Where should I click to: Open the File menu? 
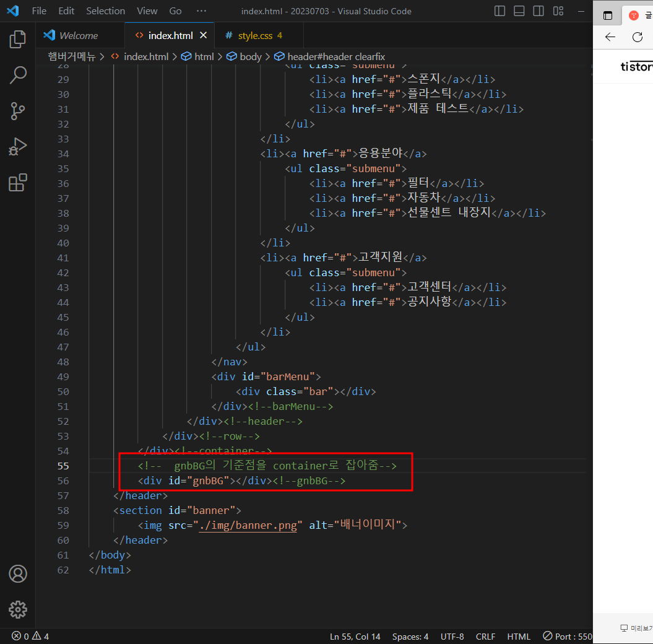(39, 11)
